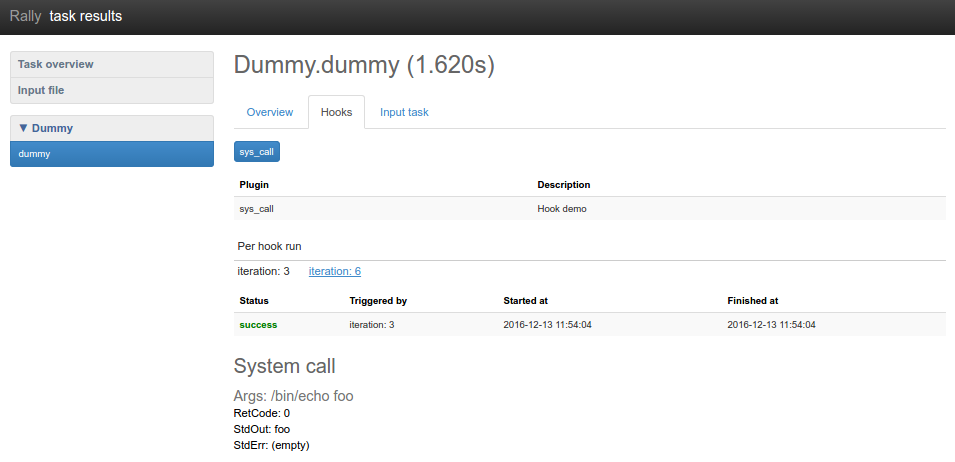Click the Status column header

point(254,300)
